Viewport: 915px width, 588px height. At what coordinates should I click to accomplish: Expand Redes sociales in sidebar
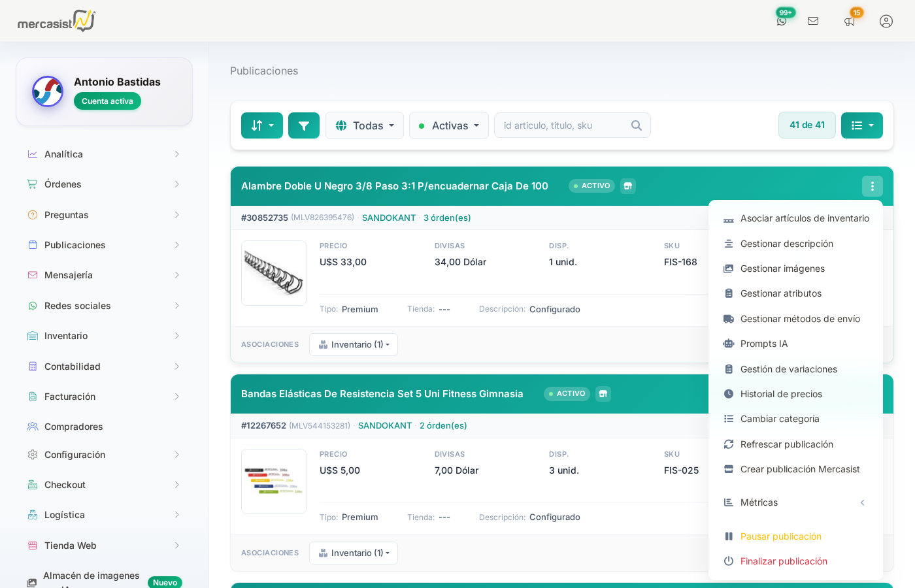[x=105, y=306]
